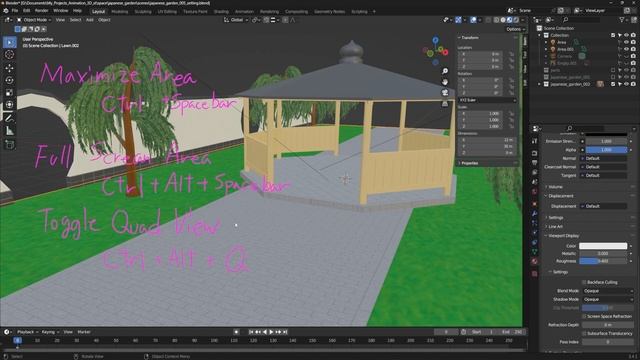
Task: Select the Cursor tool
Action: [10, 55]
